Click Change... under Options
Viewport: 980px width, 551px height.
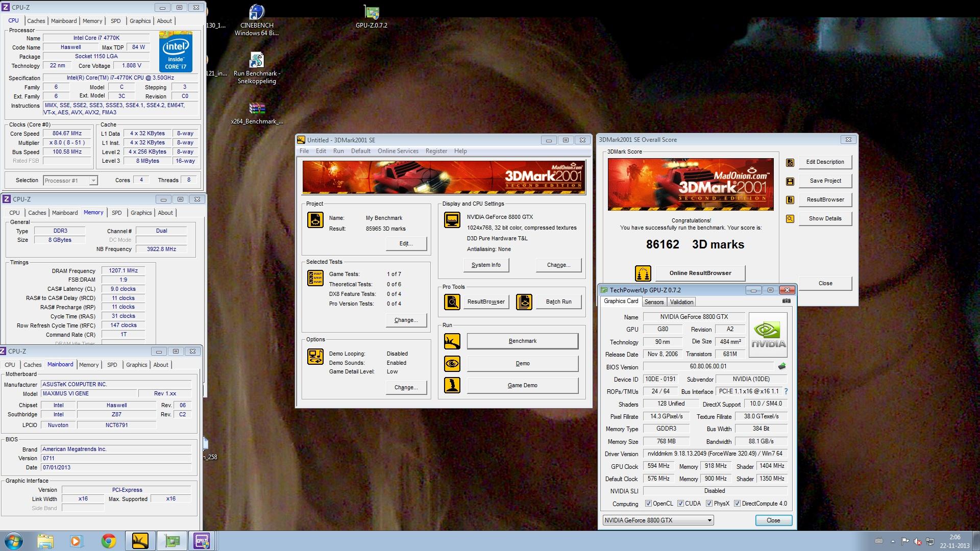406,387
